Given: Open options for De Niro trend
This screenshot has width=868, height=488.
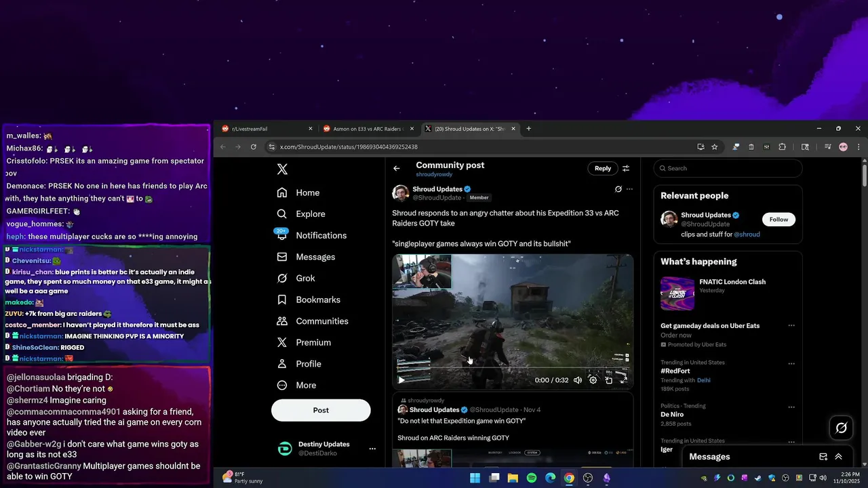Looking at the screenshot, I should point(791,407).
